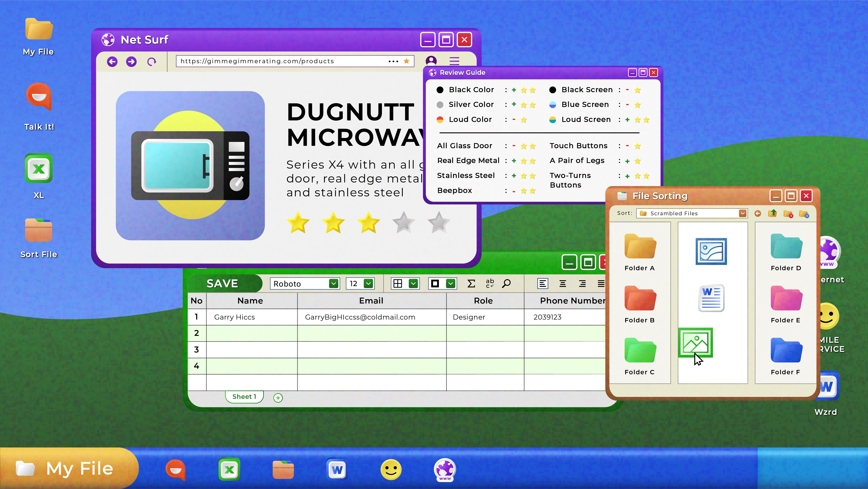
Task: Add a new sheet with the plus button
Action: click(278, 398)
